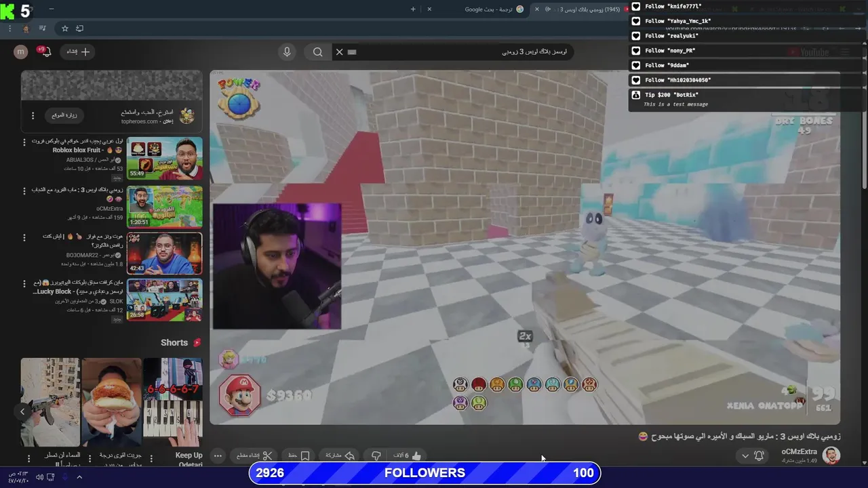Open the YouTube account avatar 'm'
This screenshot has width=868, height=488.
click(21, 52)
